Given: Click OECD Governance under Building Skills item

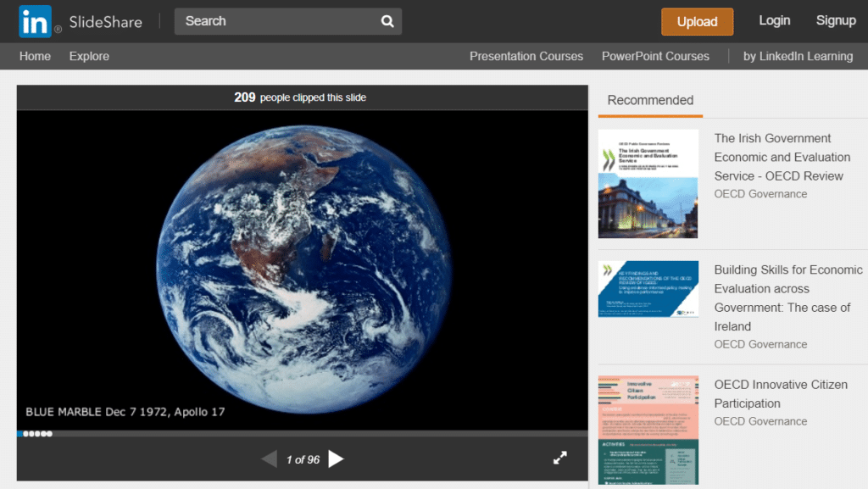Looking at the screenshot, I should tap(760, 345).
